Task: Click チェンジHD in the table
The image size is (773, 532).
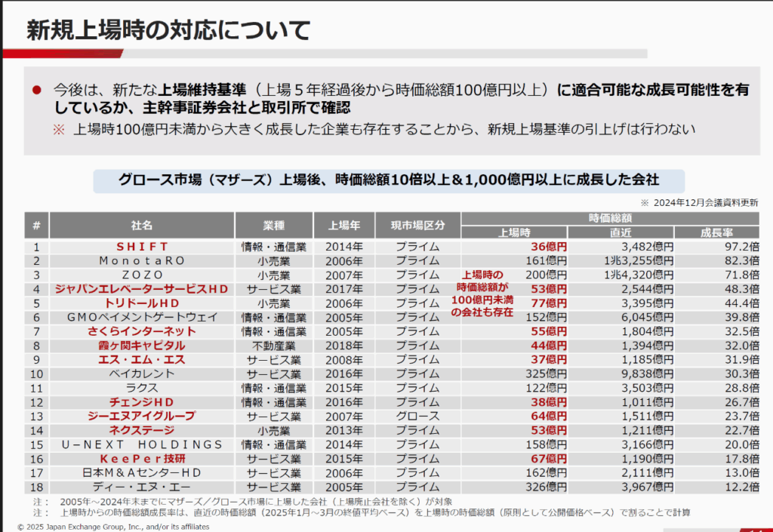Action: 143,402
